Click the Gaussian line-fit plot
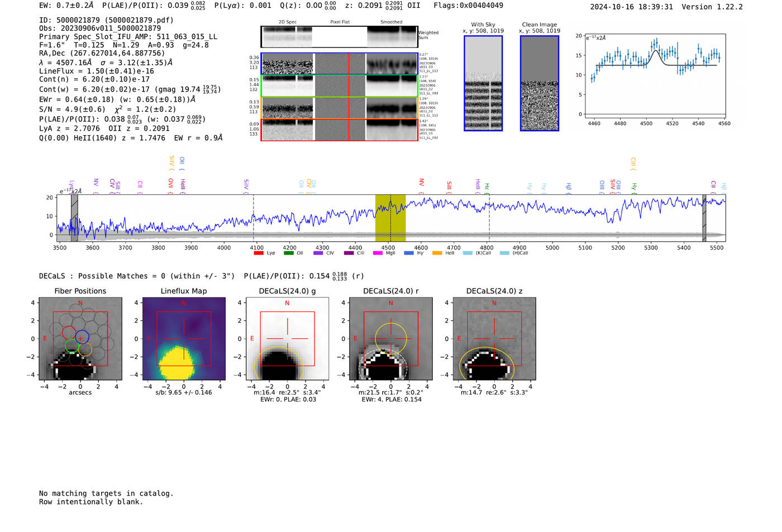Screen dimensions: 782x532 coord(655,76)
